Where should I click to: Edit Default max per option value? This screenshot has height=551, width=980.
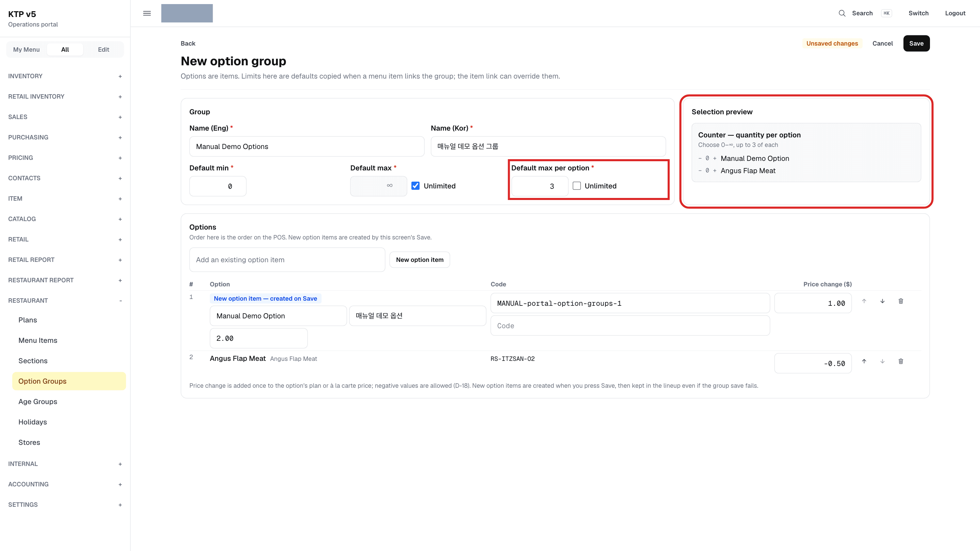click(539, 186)
